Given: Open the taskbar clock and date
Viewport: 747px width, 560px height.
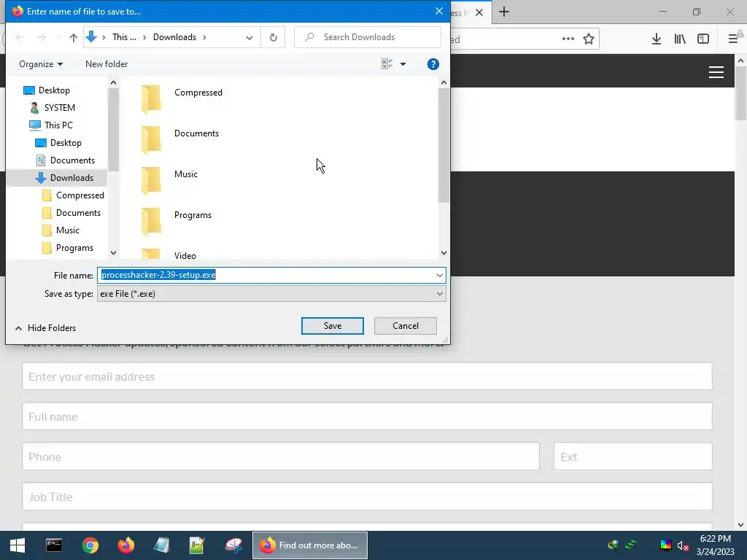Looking at the screenshot, I should coord(715,545).
